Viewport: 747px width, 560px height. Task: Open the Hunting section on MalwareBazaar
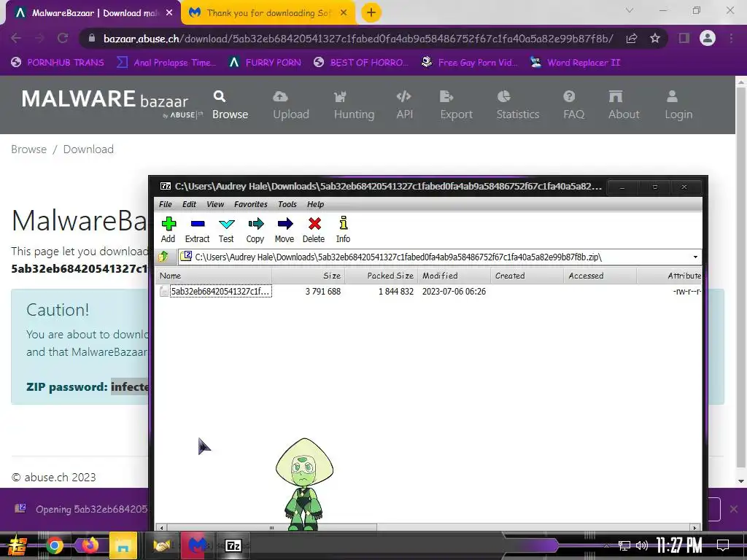tap(354, 105)
